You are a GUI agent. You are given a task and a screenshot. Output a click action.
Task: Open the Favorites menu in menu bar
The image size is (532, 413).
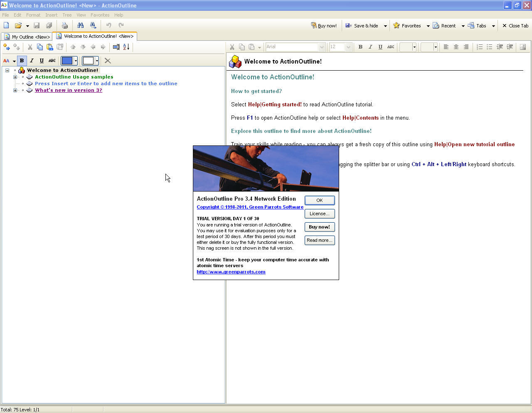coord(100,15)
